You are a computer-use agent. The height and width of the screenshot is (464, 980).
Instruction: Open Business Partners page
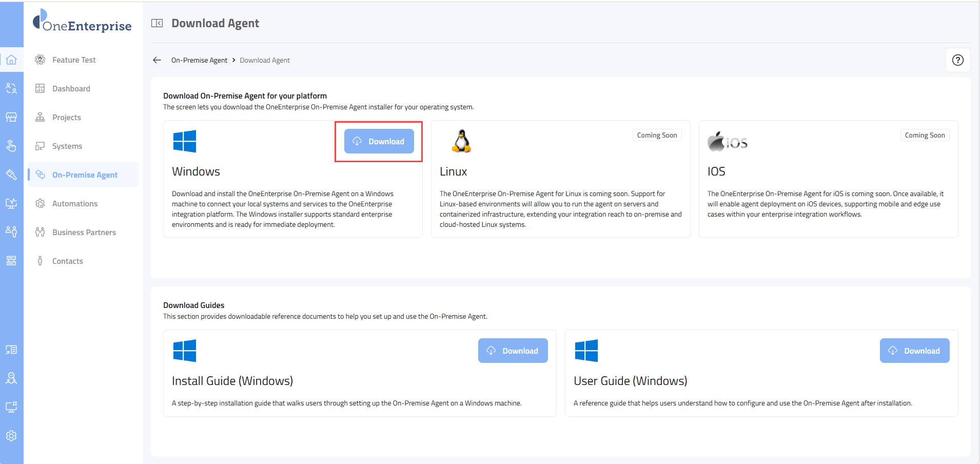click(84, 233)
